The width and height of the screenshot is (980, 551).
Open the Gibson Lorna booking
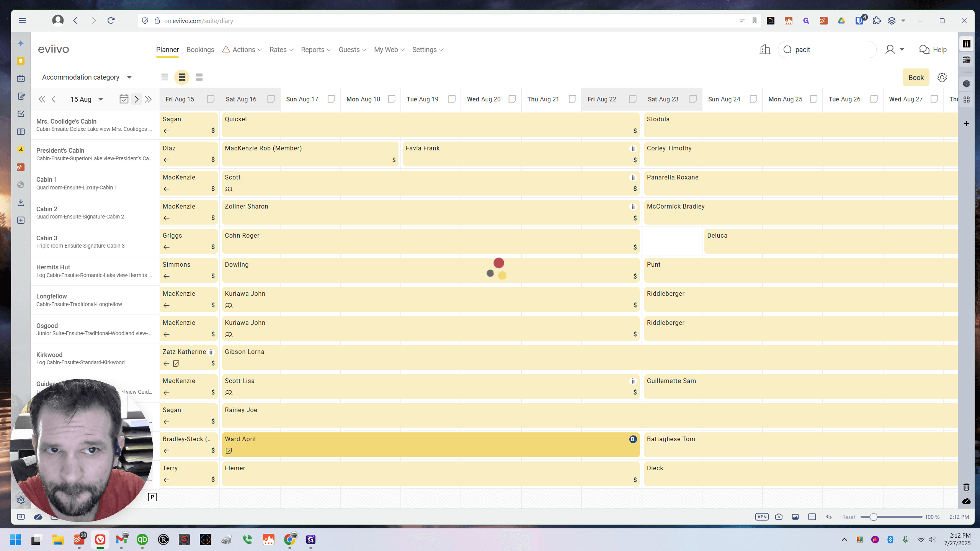[590, 358]
